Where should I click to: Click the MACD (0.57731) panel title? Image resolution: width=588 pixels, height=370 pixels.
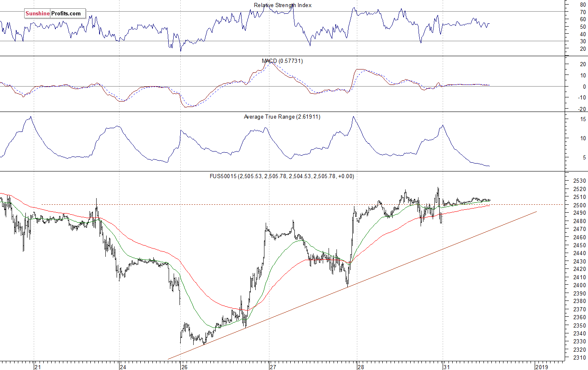pos(282,61)
